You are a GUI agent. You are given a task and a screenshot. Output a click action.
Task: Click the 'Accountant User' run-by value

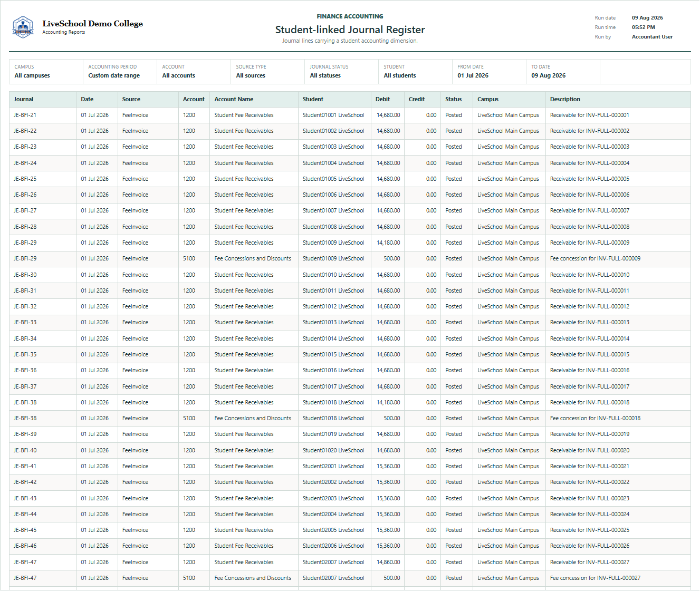click(x=653, y=37)
